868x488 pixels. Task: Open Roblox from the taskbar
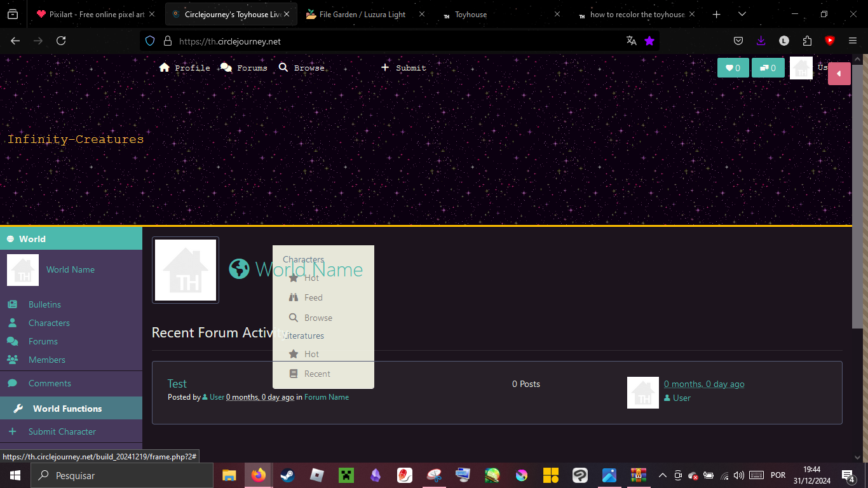coord(316,475)
